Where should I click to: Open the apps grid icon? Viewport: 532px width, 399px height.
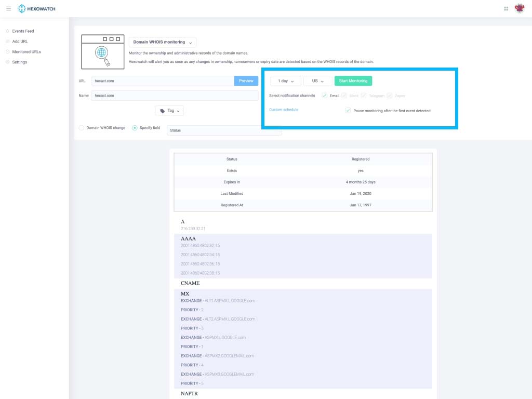pyautogui.click(x=506, y=9)
